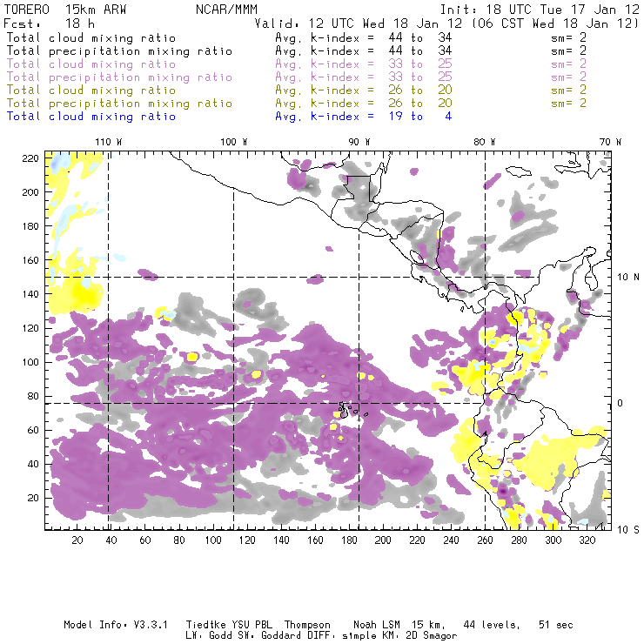Click the "TORERO 15km ARW" title text
The height and width of the screenshot is (644, 644).
[65, 10]
